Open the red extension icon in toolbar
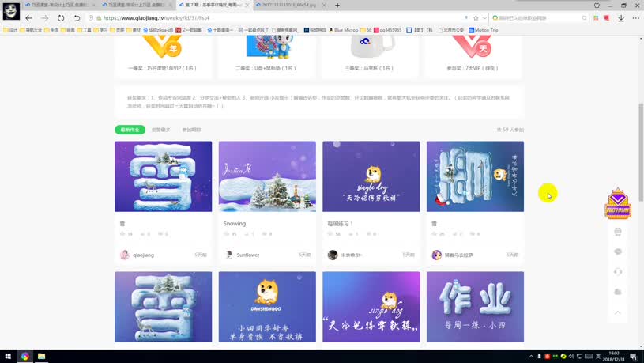Image resolution: width=644 pixels, height=363 pixels. click(606, 18)
